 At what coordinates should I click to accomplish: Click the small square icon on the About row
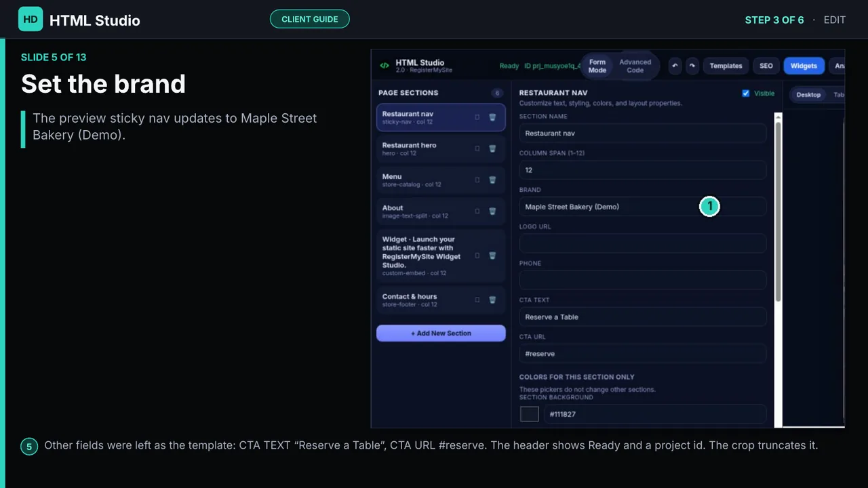(477, 211)
